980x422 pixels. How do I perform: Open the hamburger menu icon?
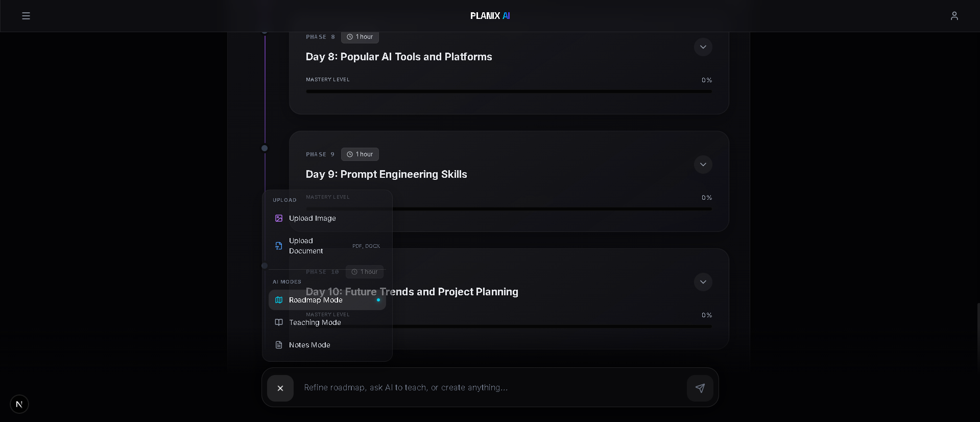click(x=26, y=16)
